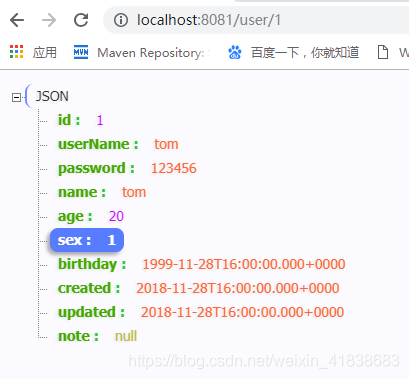The image size is (409, 379).
Task: Open the site info icon in address bar
Action: tap(121, 20)
